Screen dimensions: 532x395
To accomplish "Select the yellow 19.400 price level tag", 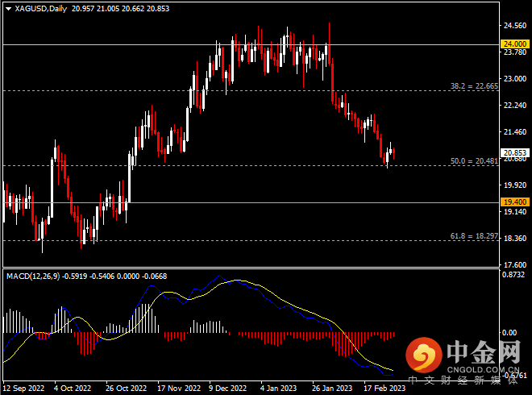I will click(x=513, y=202).
